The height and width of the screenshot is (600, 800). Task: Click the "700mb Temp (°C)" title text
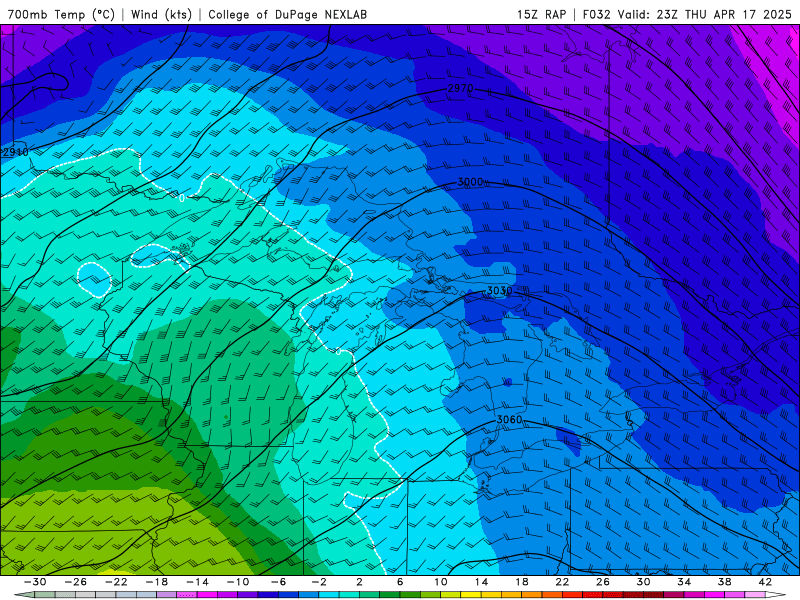61,14
